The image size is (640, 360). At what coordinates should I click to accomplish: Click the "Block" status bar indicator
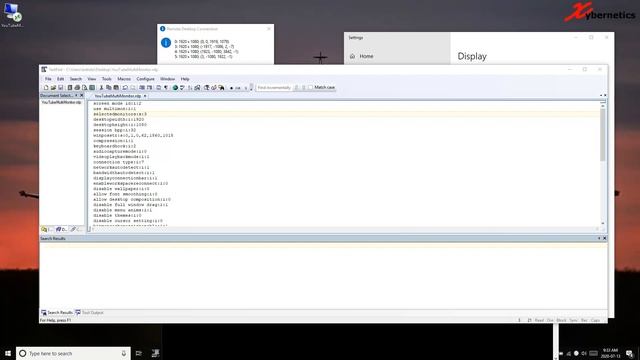562,320
